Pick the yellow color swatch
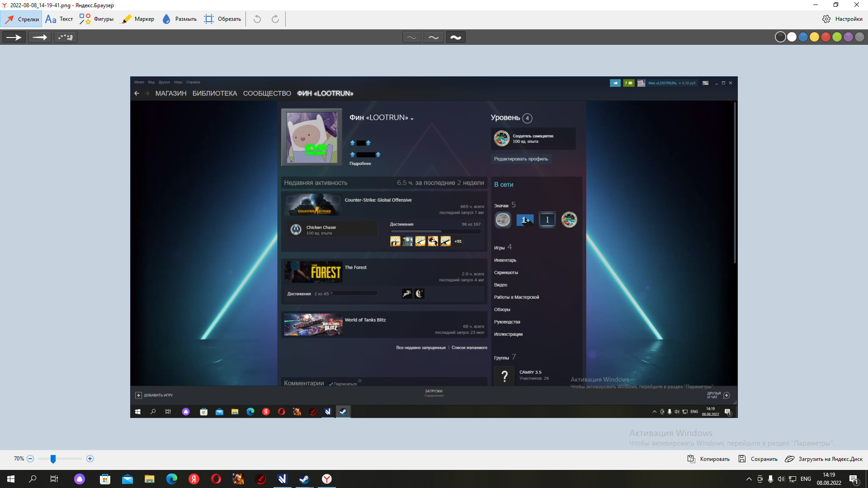 click(814, 37)
